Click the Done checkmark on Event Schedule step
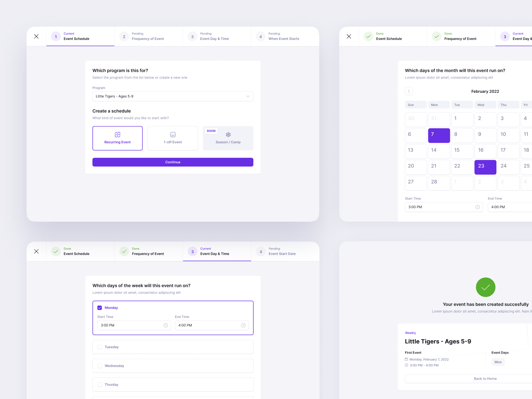 pos(368,37)
